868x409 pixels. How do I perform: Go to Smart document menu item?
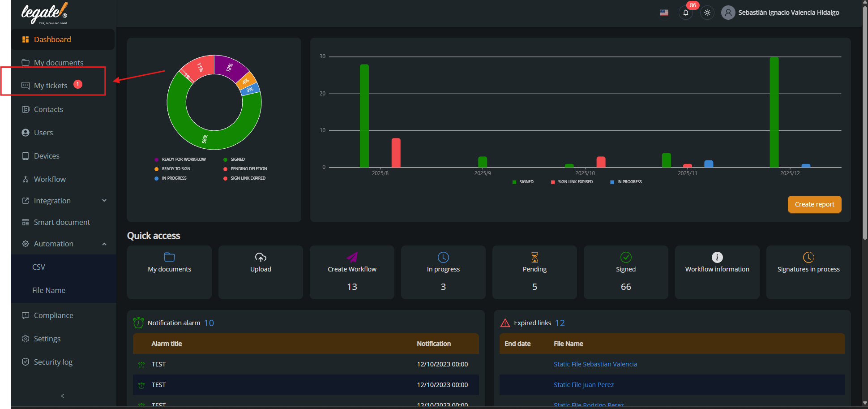tap(62, 222)
